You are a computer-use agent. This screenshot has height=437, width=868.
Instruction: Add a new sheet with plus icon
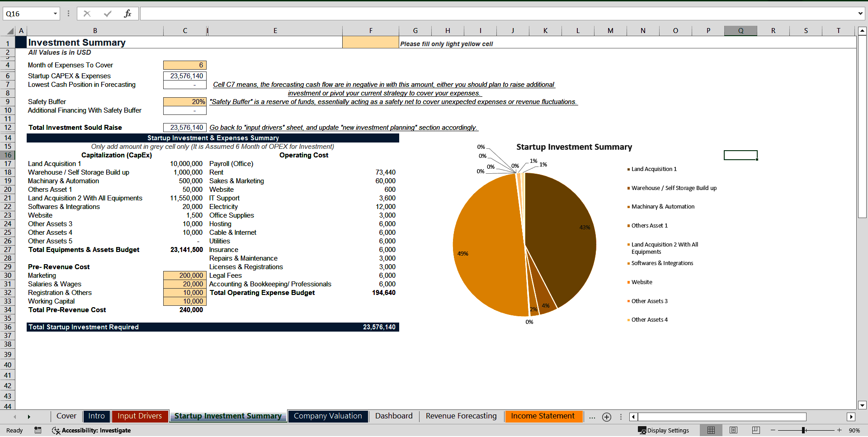(x=607, y=417)
